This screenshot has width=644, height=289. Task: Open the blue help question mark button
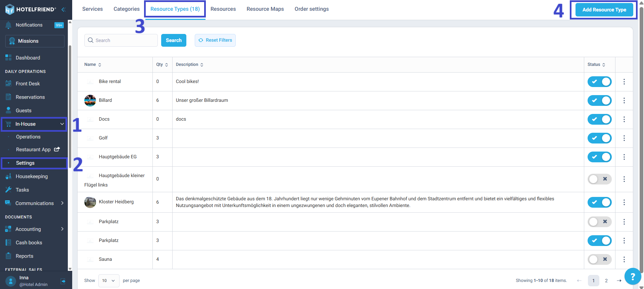pos(633,276)
